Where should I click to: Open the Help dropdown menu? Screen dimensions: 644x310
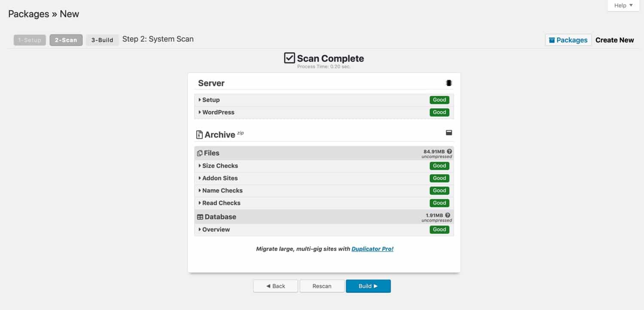[x=623, y=5]
